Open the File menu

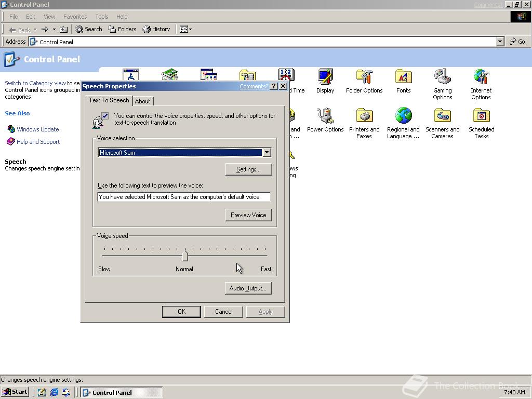coord(14,17)
